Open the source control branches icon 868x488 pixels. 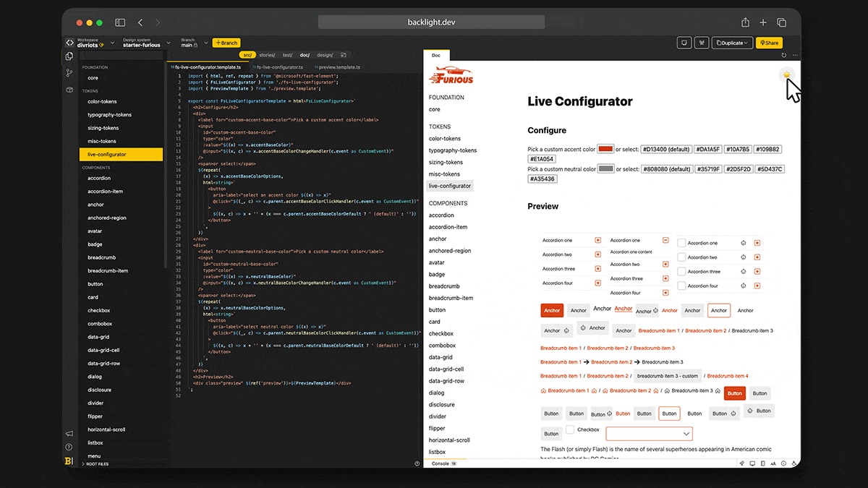pyautogui.click(x=69, y=73)
